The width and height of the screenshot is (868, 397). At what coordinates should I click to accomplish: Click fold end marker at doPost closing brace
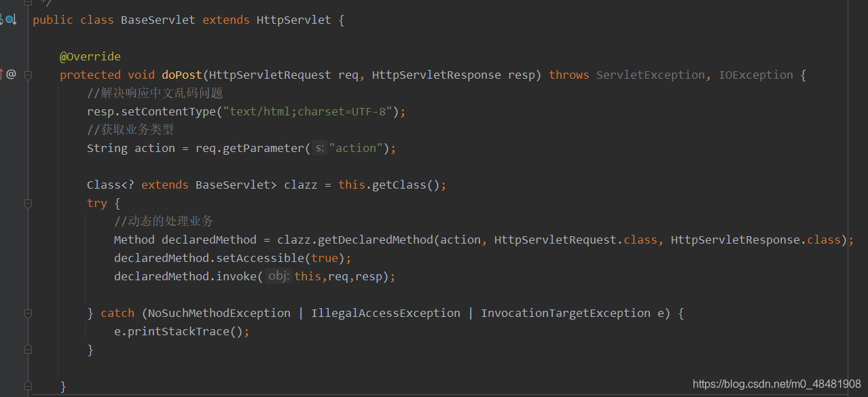pos(29,386)
